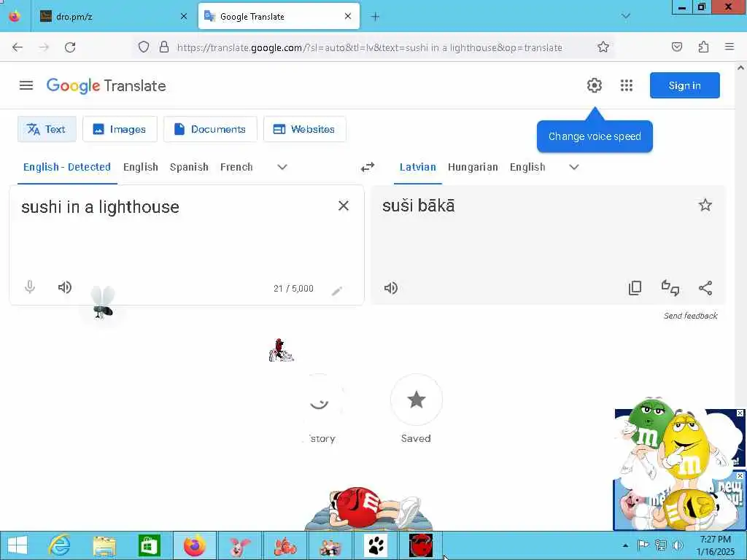Go to Google Translate logo home
This screenshot has height=560, width=747.
[x=107, y=86]
